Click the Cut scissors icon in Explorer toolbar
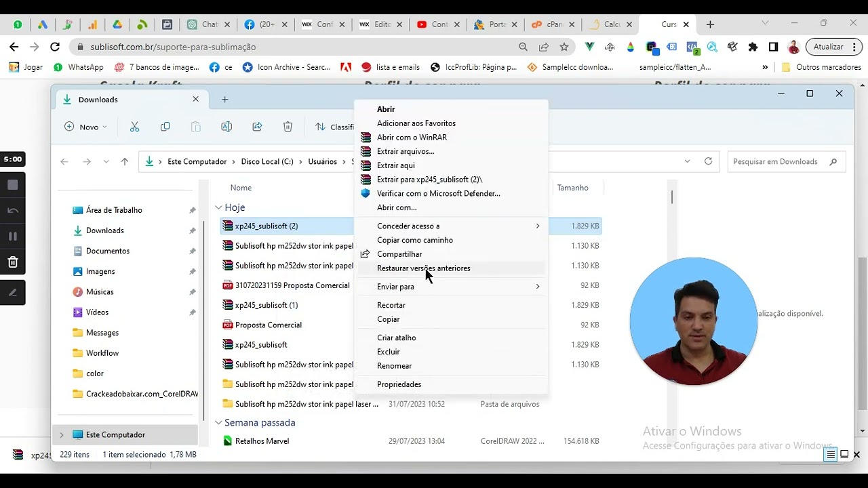868x488 pixels. coord(134,127)
